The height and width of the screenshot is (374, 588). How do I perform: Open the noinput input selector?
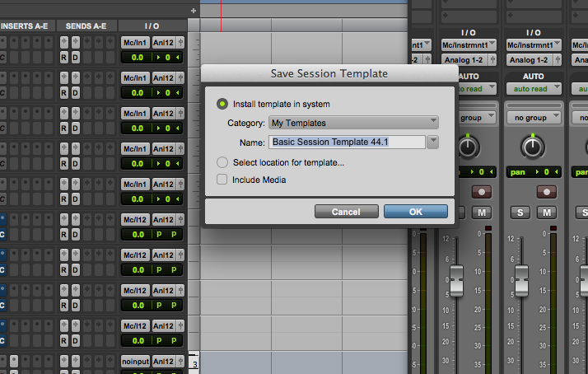click(x=135, y=362)
